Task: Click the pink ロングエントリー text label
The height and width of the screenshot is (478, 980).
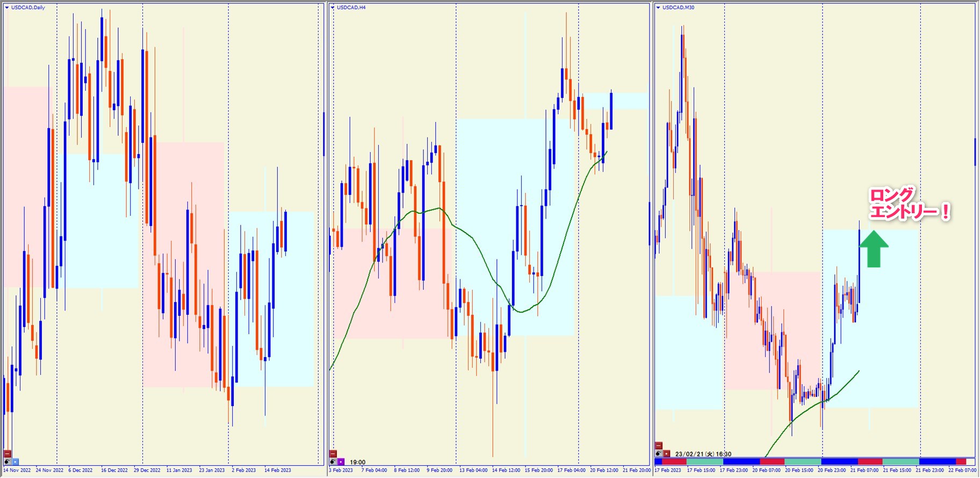Action: click(909, 204)
